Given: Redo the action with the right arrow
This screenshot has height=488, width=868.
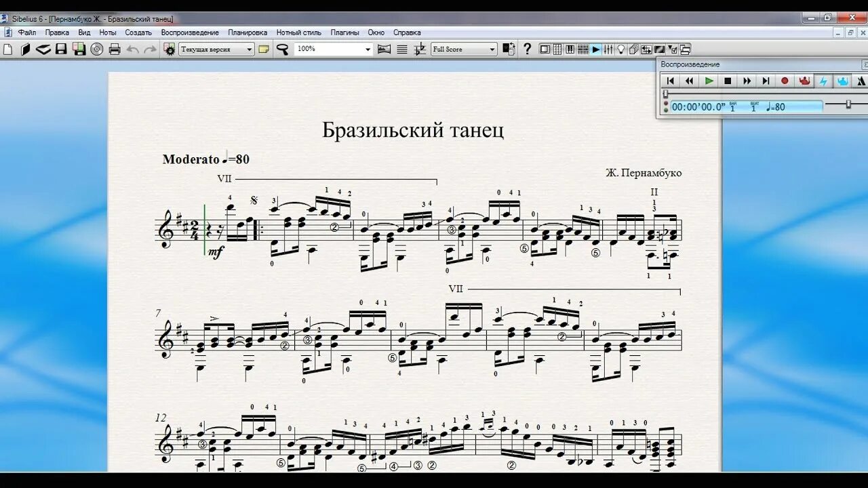Looking at the screenshot, I should pyautogui.click(x=150, y=49).
